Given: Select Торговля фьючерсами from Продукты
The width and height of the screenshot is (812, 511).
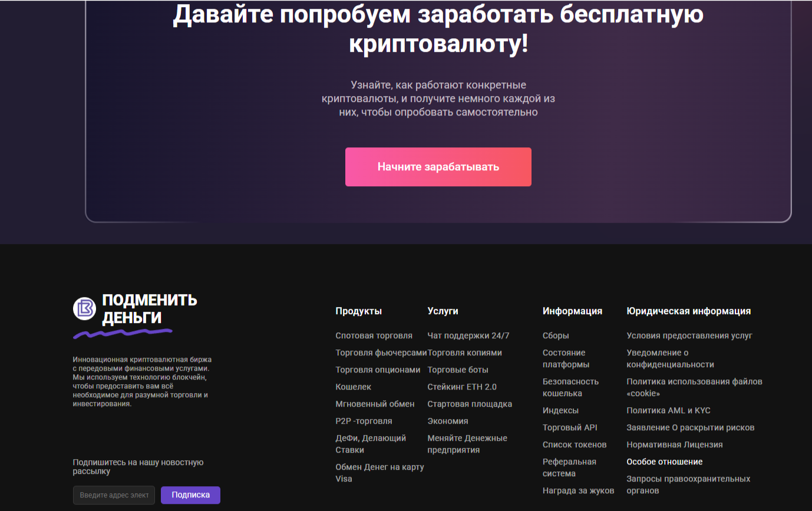Looking at the screenshot, I should [379, 352].
